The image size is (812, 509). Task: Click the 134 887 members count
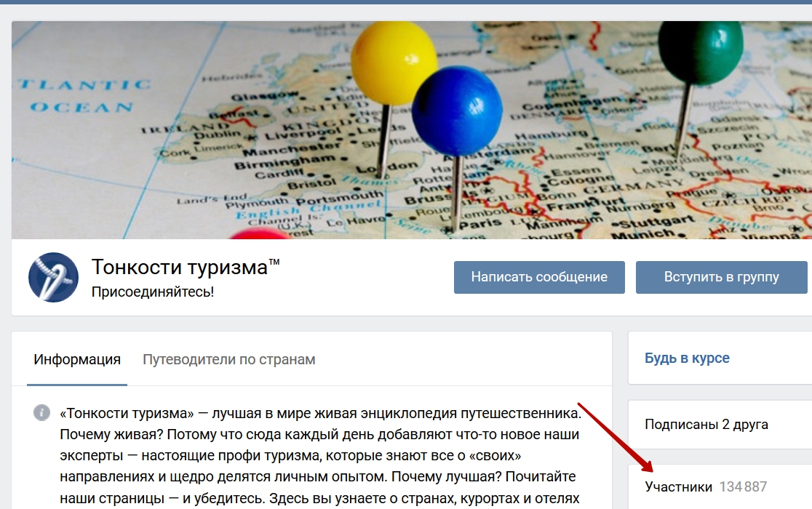[743, 486]
